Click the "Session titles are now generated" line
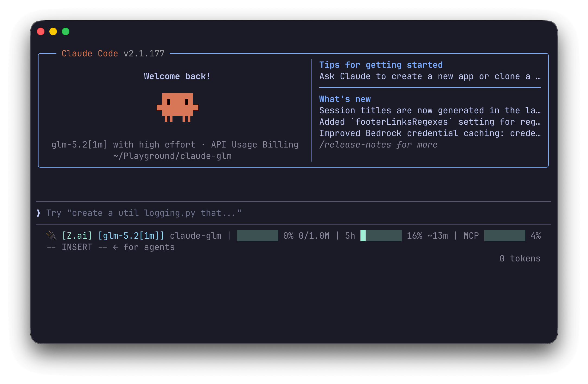The image size is (588, 384). tap(430, 110)
